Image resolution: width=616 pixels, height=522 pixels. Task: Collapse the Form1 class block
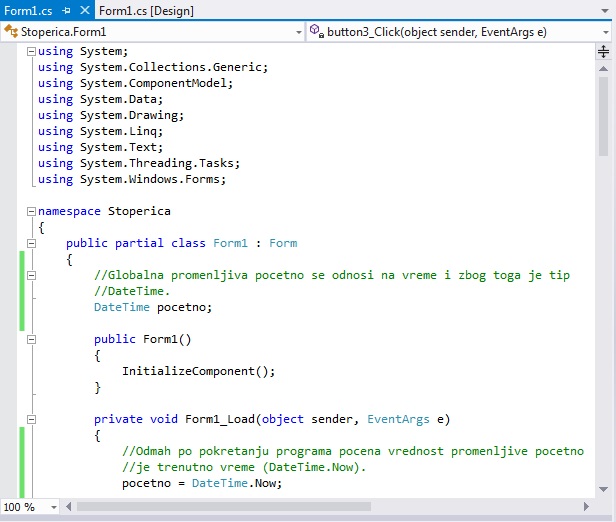[31, 243]
